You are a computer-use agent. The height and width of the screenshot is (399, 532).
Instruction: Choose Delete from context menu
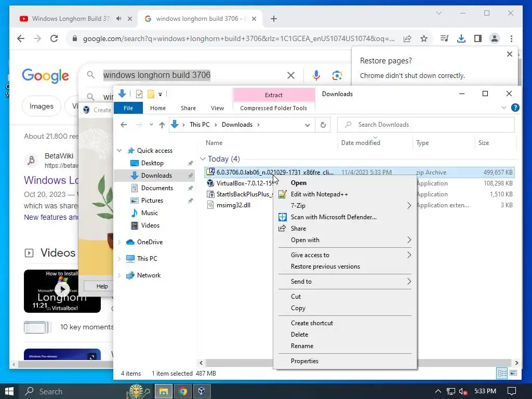pyautogui.click(x=345, y=335)
